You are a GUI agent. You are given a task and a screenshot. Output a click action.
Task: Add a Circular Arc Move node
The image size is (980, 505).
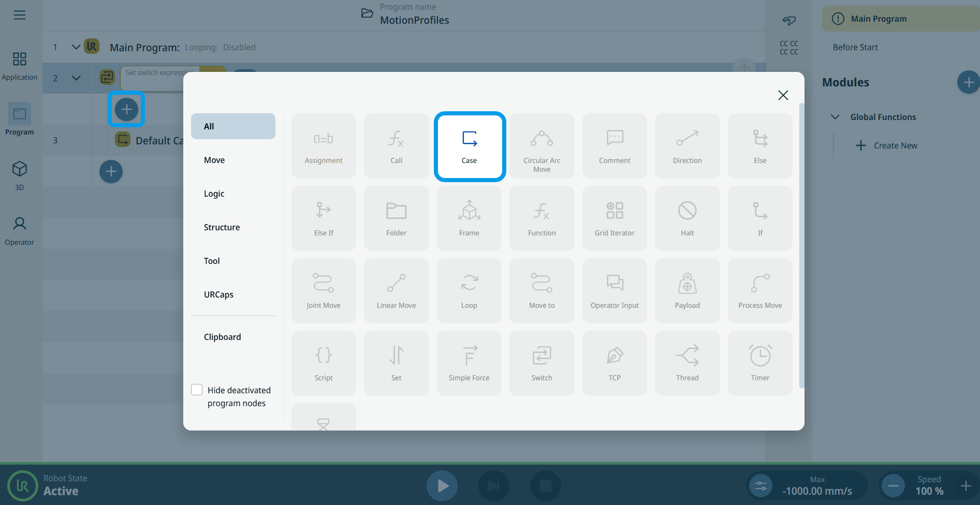[x=542, y=146]
